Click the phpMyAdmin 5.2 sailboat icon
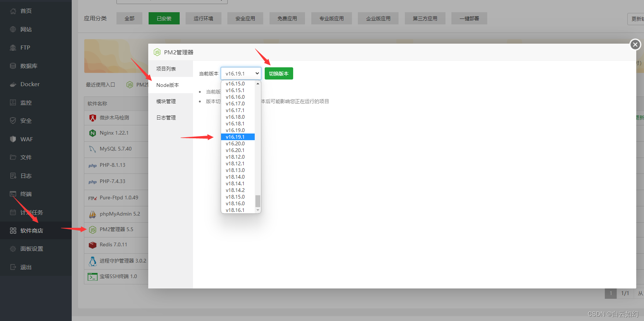The height and width of the screenshot is (321, 644). click(92, 214)
